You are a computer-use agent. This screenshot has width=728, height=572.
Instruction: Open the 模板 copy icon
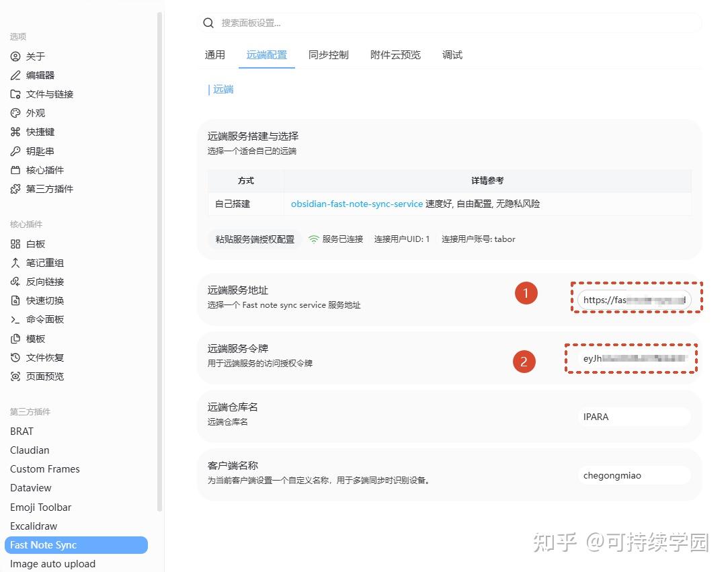tap(15, 339)
